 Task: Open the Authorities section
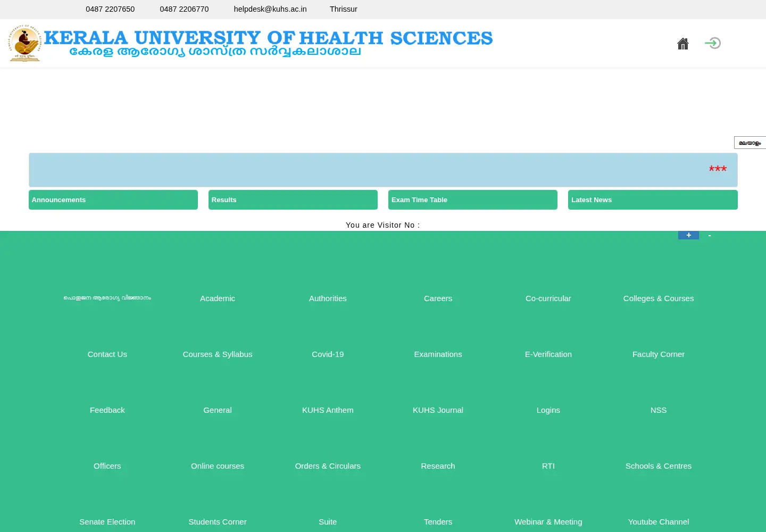coord(328,298)
